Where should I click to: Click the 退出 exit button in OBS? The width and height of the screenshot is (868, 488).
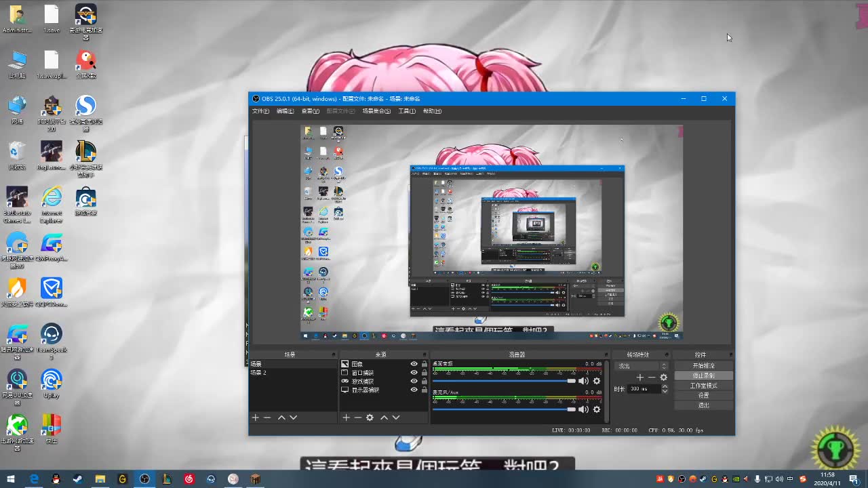click(703, 405)
